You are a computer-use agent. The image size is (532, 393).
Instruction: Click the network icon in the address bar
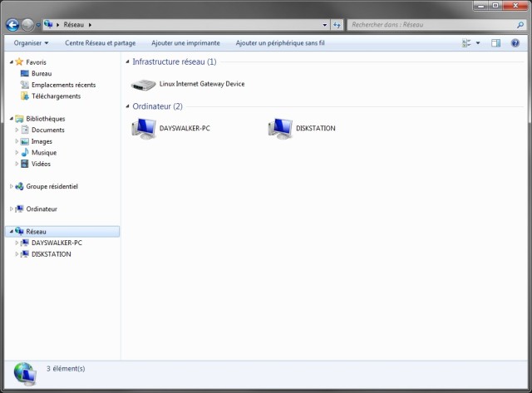48,24
